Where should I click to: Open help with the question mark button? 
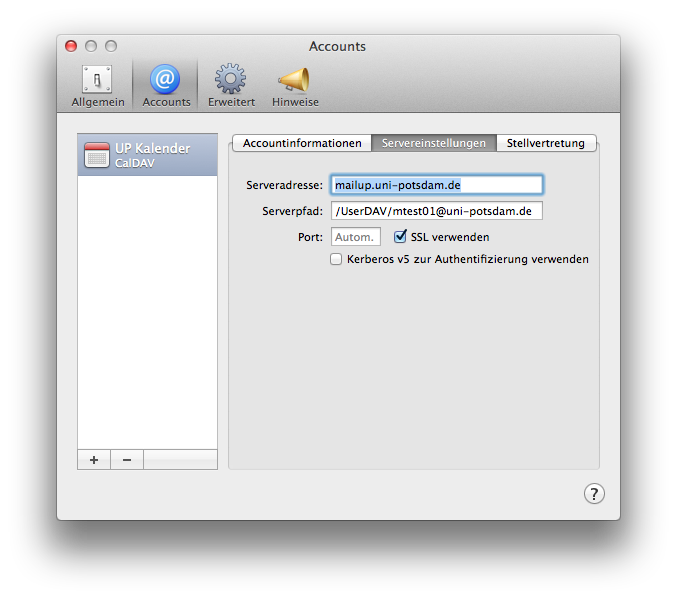point(594,493)
